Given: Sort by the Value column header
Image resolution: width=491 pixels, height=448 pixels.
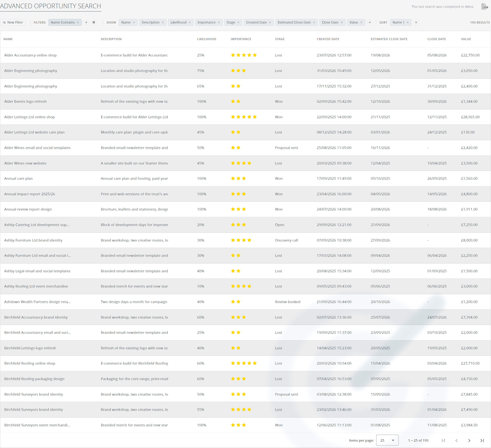Looking at the screenshot, I should click(x=466, y=39).
